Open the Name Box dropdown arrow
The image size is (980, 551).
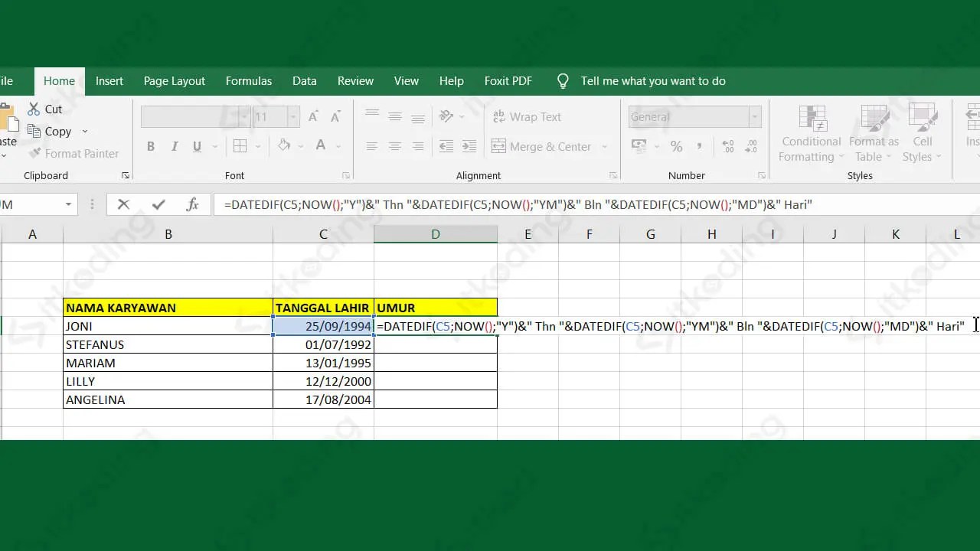coord(68,204)
